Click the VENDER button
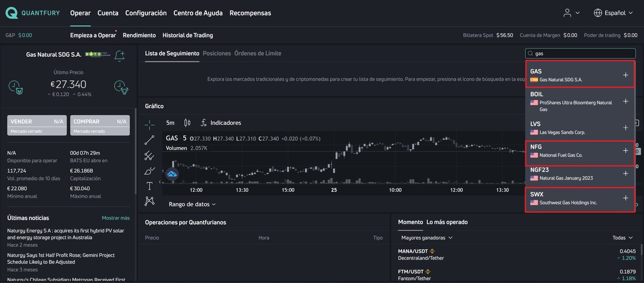Image resolution: width=644 pixels, height=283 pixels. pyautogui.click(x=37, y=125)
